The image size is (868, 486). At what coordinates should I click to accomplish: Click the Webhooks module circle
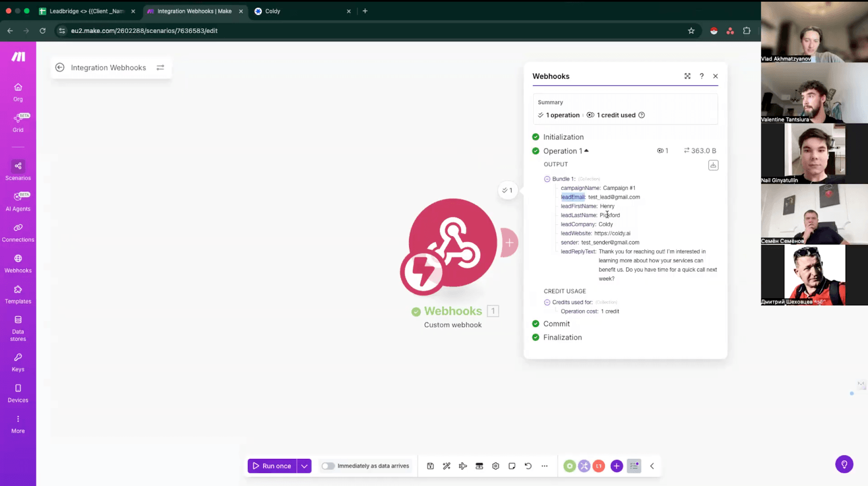[x=452, y=243]
